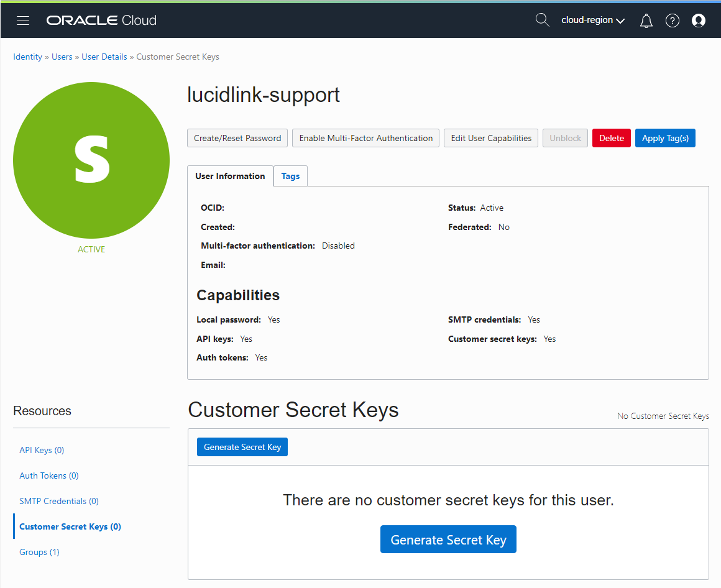Click the 'There are no customer secret keys' message

(448, 500)
